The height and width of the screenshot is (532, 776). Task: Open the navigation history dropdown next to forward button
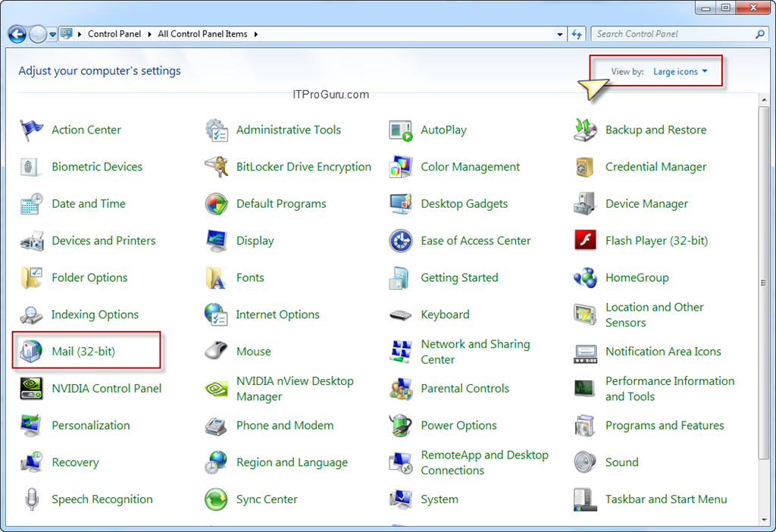(x=52, y=33)
